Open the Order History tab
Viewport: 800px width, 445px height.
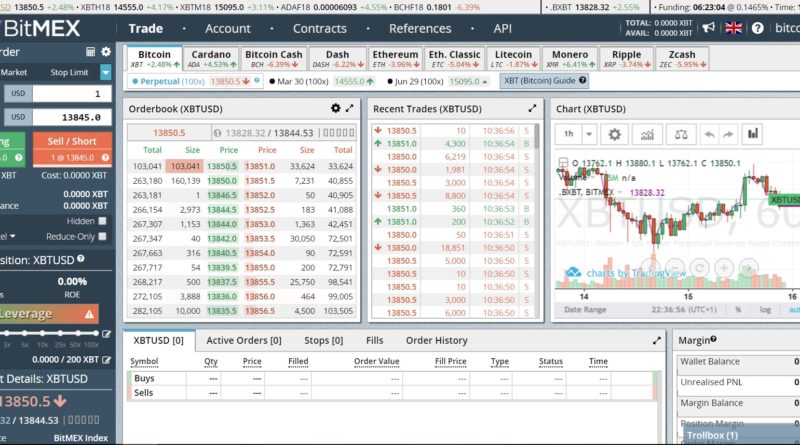click(437, 340)
